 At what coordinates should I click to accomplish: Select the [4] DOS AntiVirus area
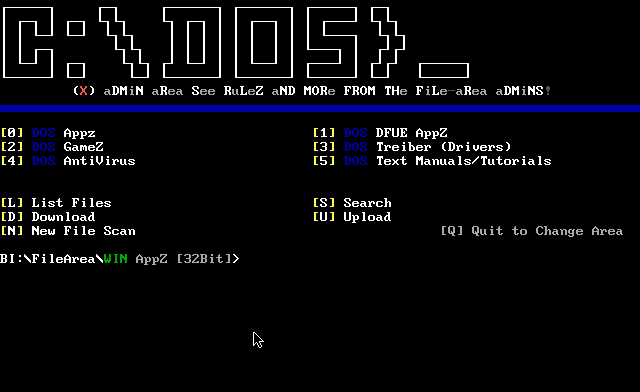coord(68,161)
